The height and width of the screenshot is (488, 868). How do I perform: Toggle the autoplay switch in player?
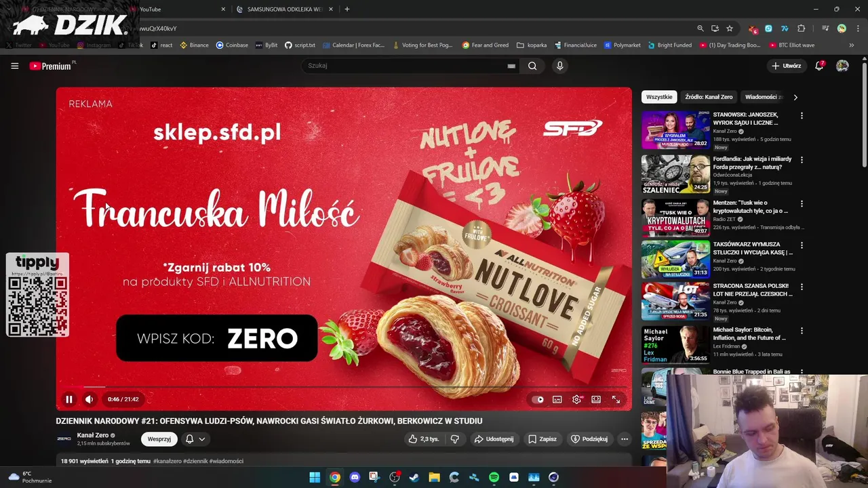coord(538,399)
